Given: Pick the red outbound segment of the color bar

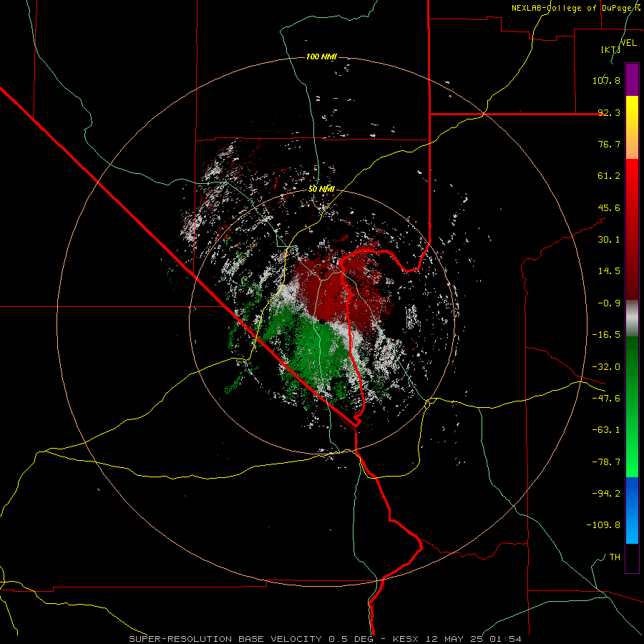Looking at the screenshot, I should pos(632,229).
